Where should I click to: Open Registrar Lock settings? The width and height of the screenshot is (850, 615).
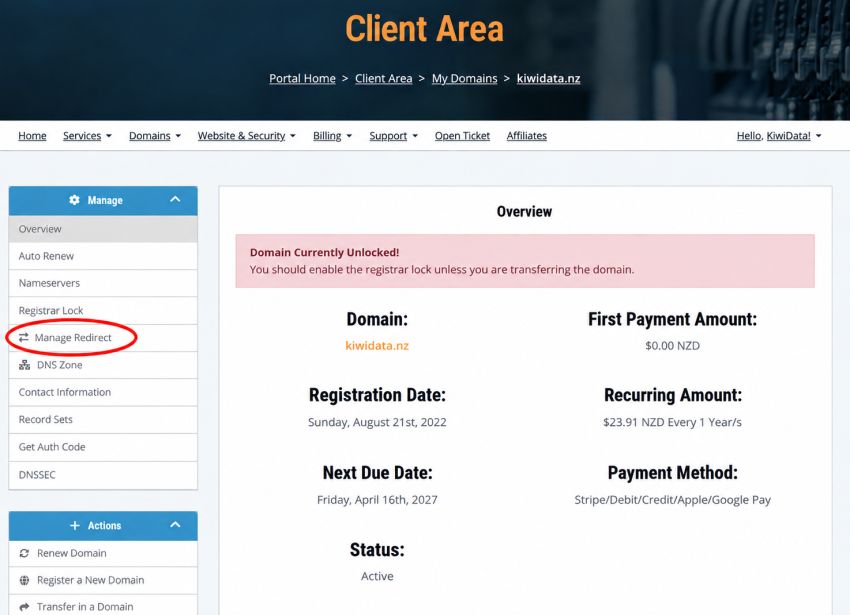pos(103,311)
